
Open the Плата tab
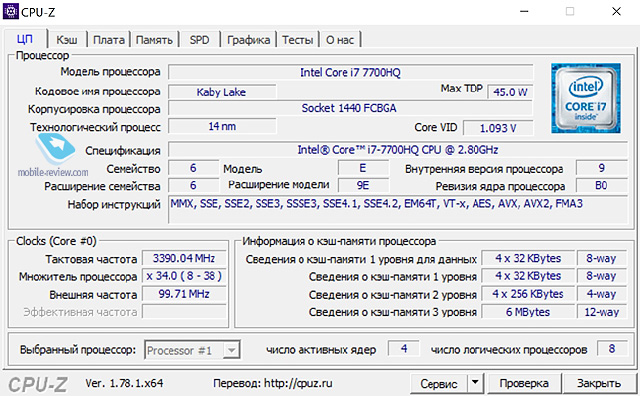tap(109, 40)
